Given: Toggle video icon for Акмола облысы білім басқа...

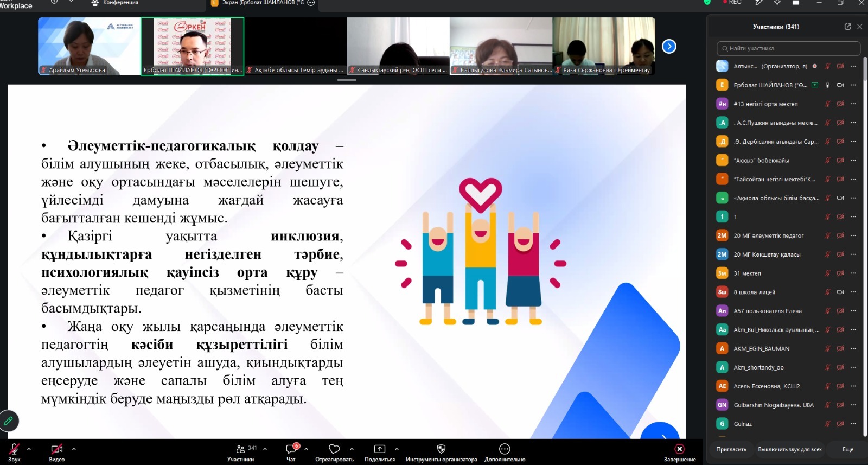Looking at the screenshot, I should pyautogui.click(x=840, y=198).
